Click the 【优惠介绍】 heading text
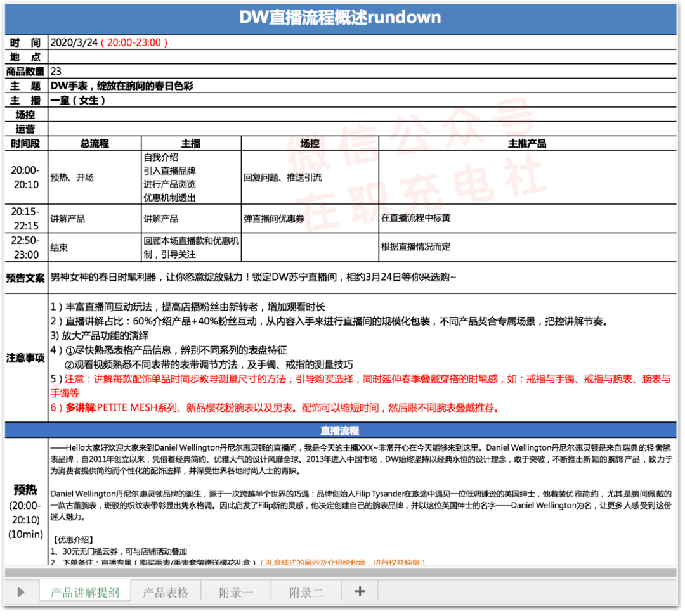 (72, 539)
